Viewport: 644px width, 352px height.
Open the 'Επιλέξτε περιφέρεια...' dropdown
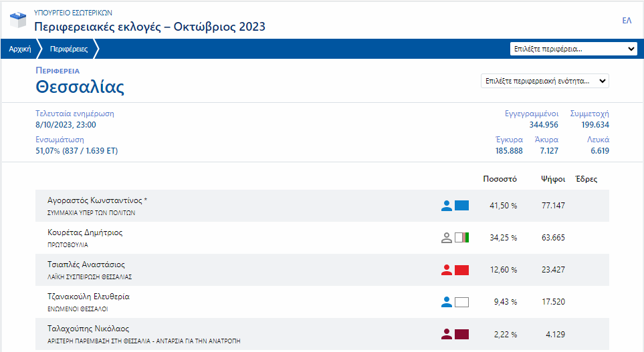[574, 49]
